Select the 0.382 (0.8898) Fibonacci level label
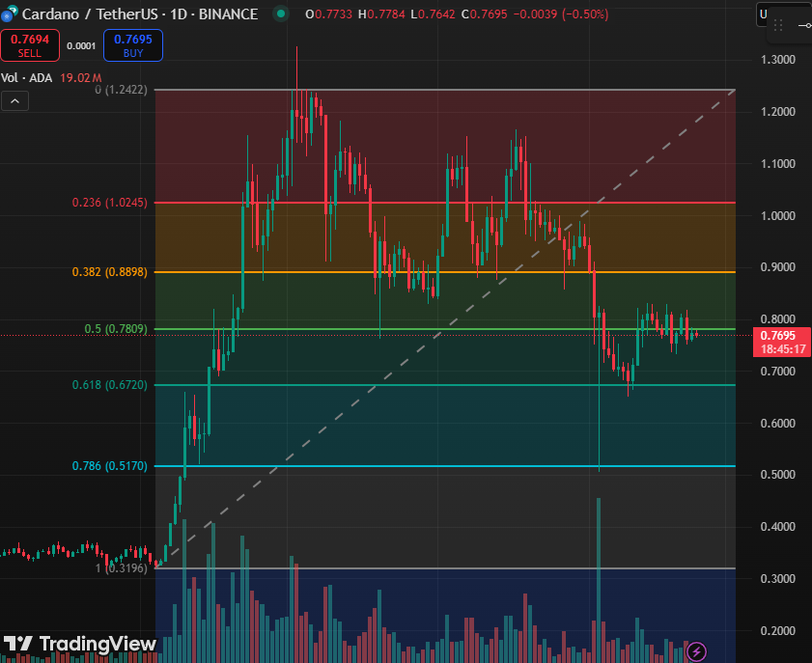The width and height of the screenshot is (812, 663). tap(109, 272)
